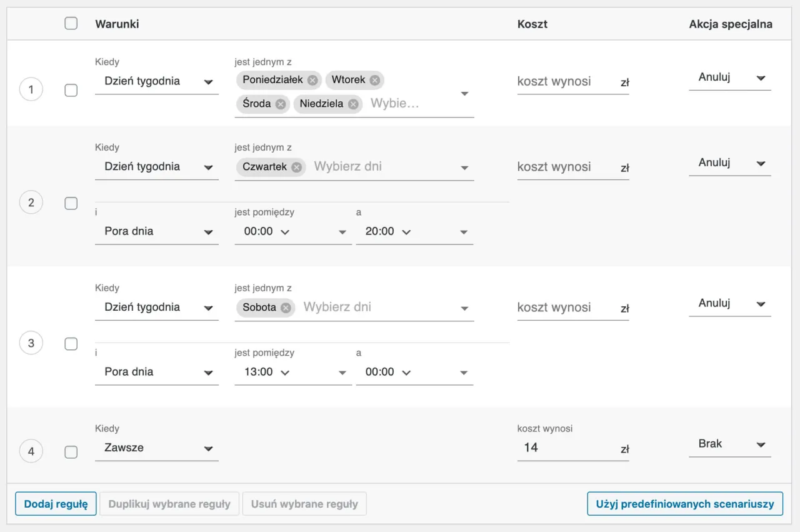Click the cost field containing 14
The image size is (800, 532).
566,448
